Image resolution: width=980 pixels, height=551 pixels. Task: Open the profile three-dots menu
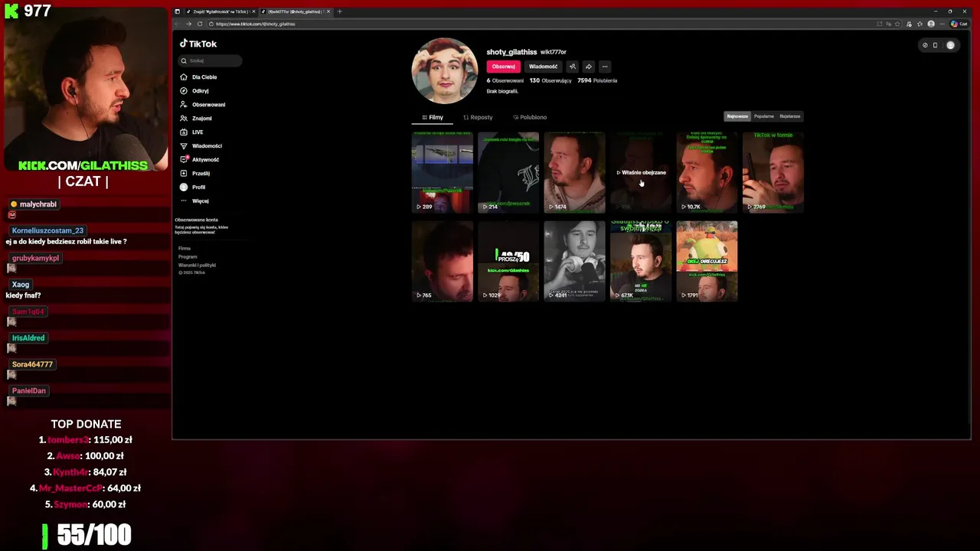tap(605, 67)
